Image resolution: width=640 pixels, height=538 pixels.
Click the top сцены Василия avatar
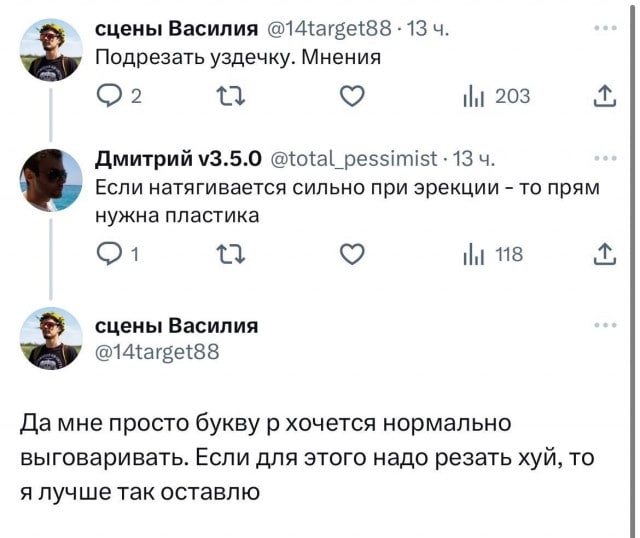(x=52, y=49)
